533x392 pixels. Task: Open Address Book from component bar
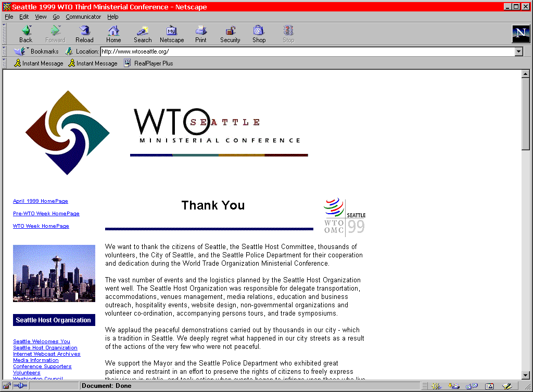coord(489,386)
